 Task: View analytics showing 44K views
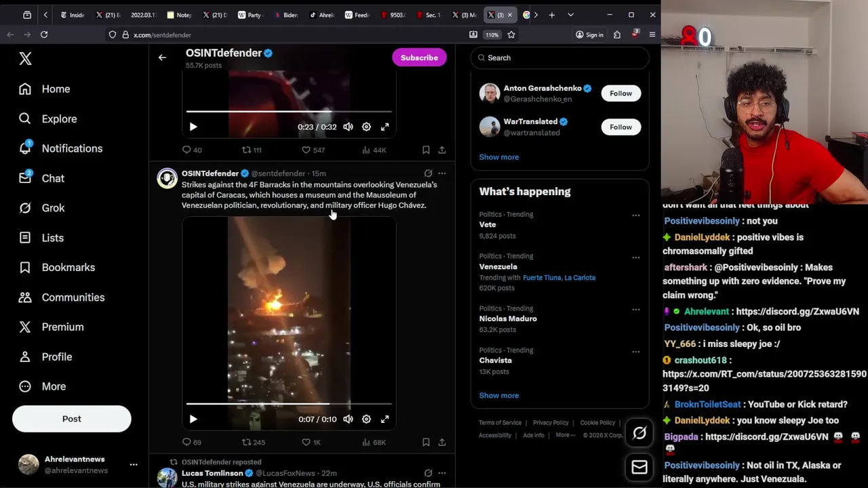(x=374, y=150)
